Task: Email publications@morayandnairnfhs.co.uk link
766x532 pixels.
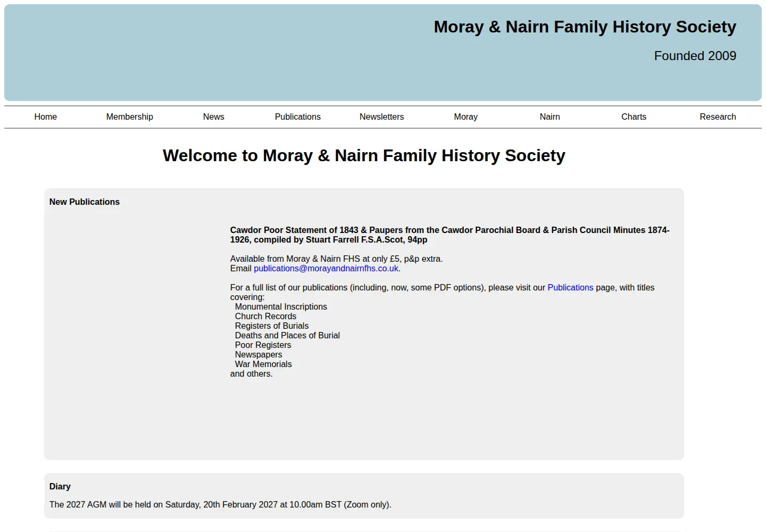Action: 326,269
